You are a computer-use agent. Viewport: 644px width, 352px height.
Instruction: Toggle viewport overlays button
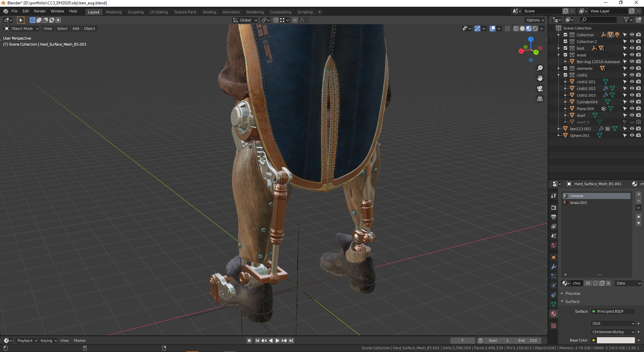coord(492,29)
